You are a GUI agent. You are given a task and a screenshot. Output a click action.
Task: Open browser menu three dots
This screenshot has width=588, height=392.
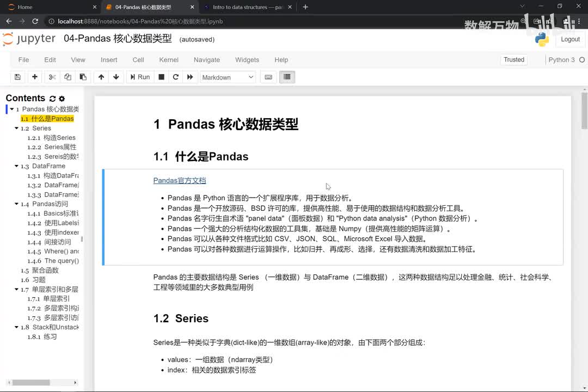tap(580, 21)
